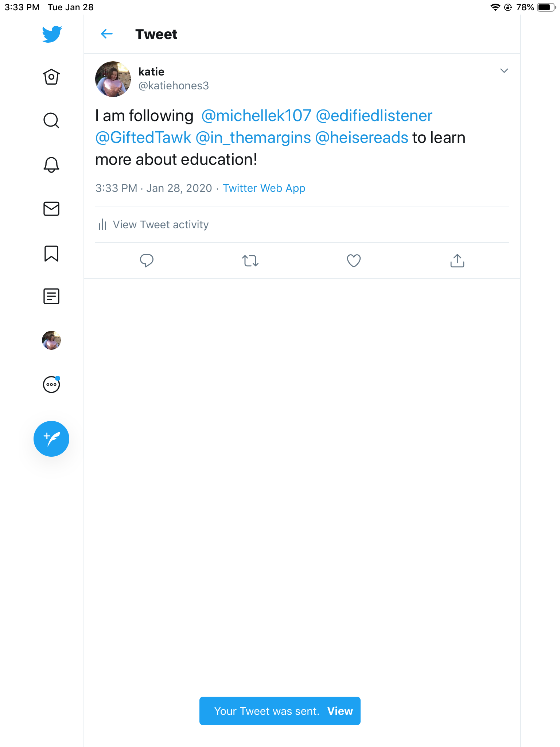Open the Home timeline icon
The height and width of the screenshot is (747, 560).
point(51,77)
